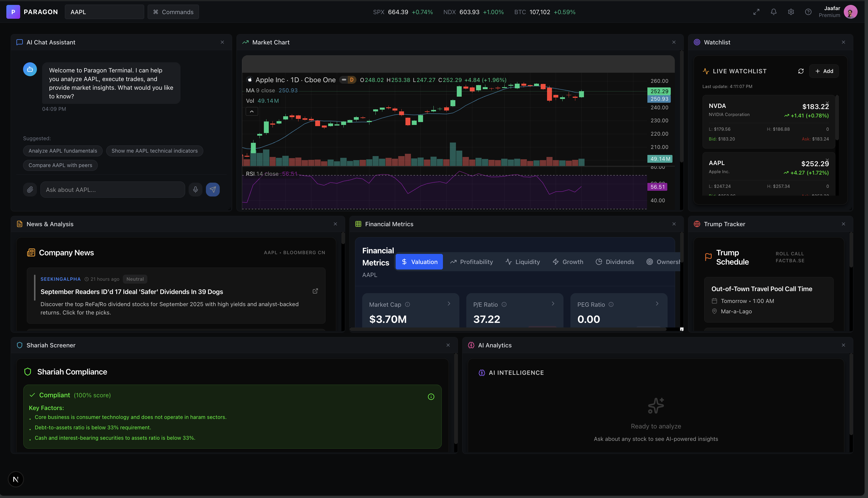Open settings gear in top bar

(x=791, y=12)
